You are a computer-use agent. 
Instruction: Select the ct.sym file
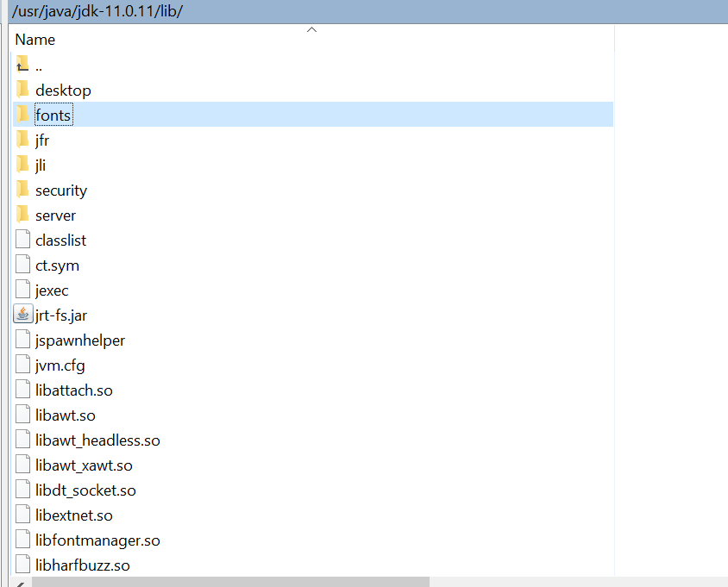pos(57,264)
